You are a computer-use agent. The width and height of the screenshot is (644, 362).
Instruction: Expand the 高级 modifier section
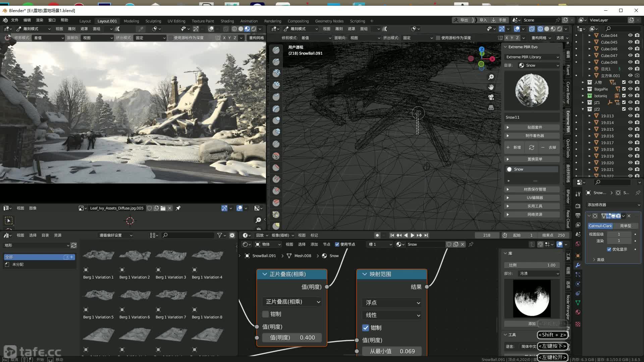coord(598,260)
